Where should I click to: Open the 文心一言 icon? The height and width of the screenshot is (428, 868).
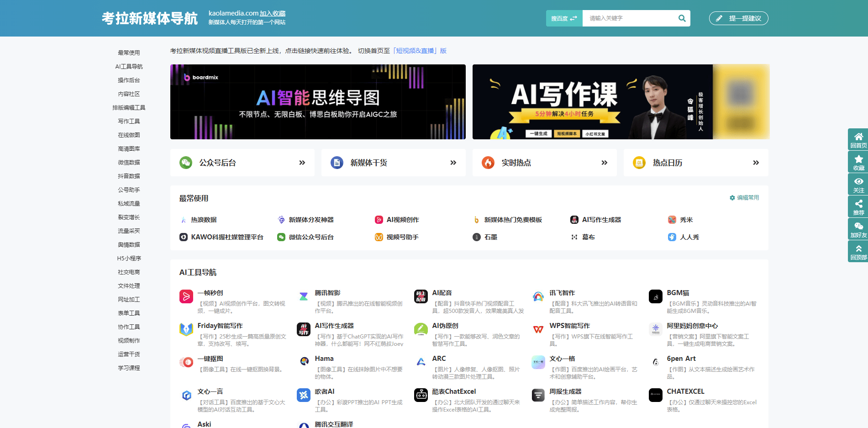[x=186, y=395]
